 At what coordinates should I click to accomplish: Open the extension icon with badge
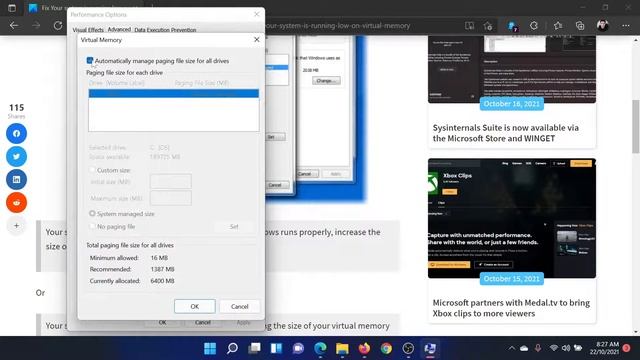coord(512,26)
